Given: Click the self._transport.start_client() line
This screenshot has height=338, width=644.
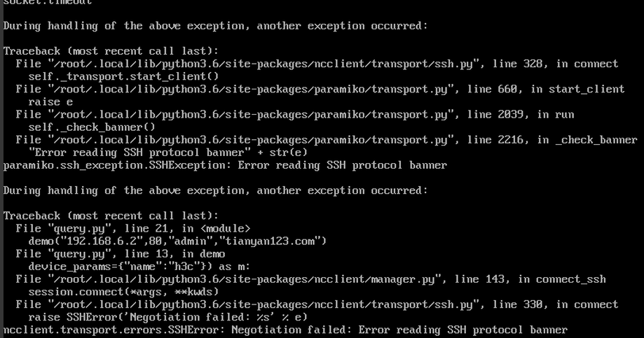Looking at the screenshot, I should point(123,76).
